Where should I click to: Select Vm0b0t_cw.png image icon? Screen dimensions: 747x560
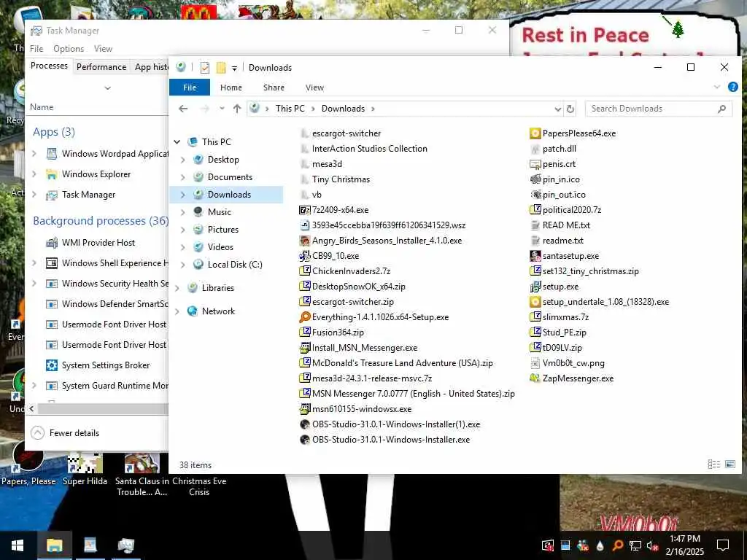tap(535, 363)
